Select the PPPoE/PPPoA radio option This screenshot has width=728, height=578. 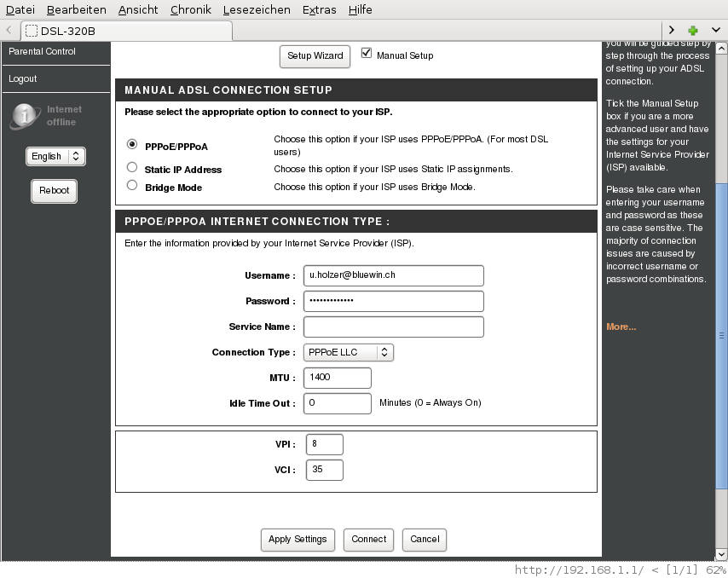click(132, 144)
